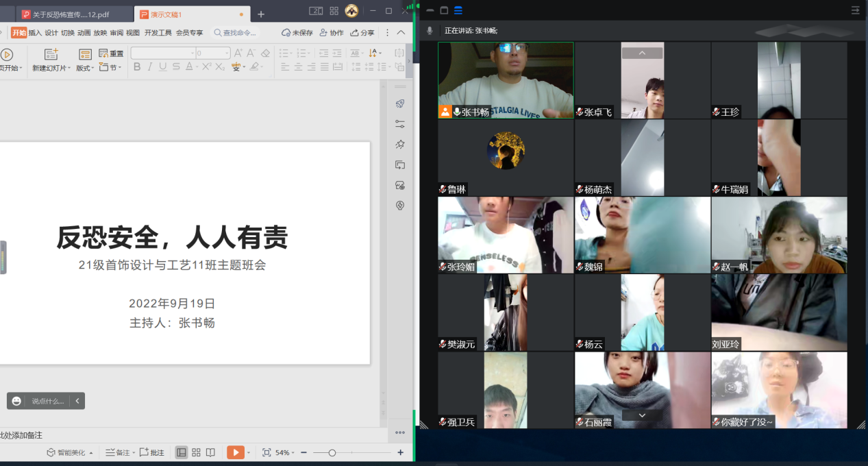Open the 会员专享 tab
The height and width of the screenshot is (466, 868).
pyautogui.click(x=190, y=33)
